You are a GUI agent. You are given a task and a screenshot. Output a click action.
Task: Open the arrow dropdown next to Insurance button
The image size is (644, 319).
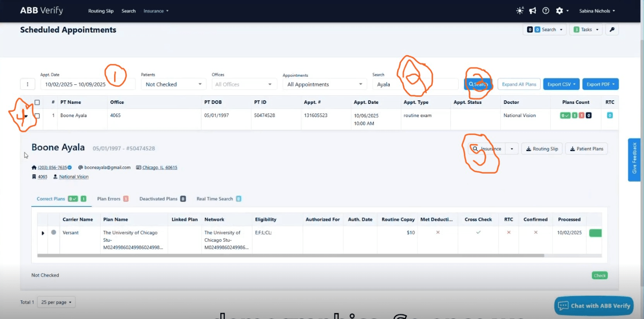(x=512, y=149)
